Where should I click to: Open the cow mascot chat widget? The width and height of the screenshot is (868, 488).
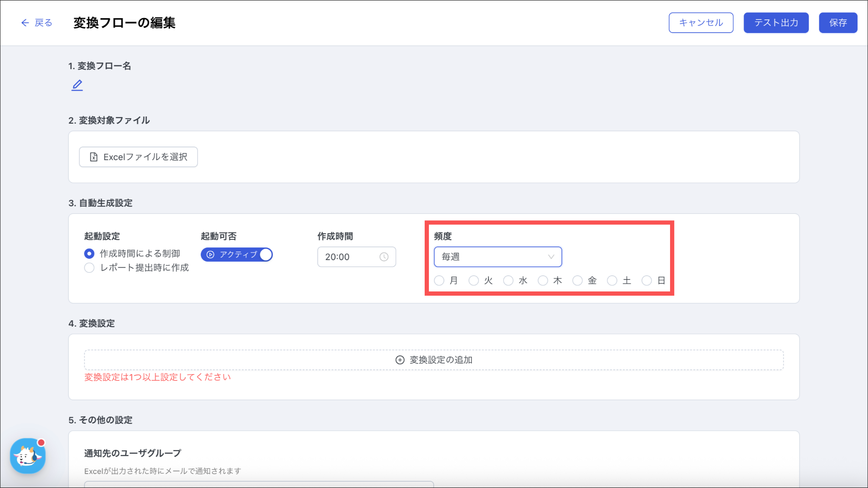pos(28,456)
